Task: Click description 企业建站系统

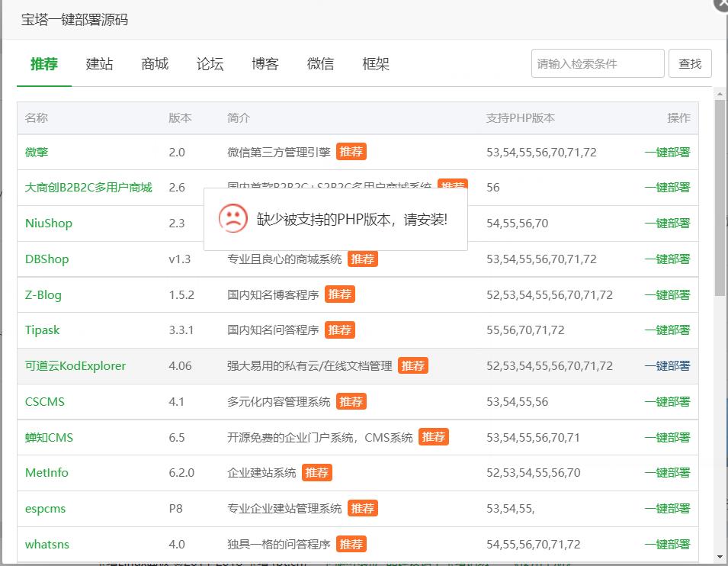Action: [261, 473]
